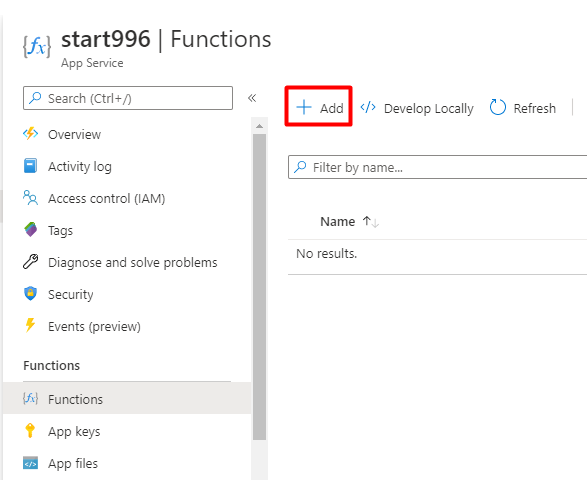Click the Events lightning bolt icon
This screenshot has height=480, width=587.
point(30,325)
